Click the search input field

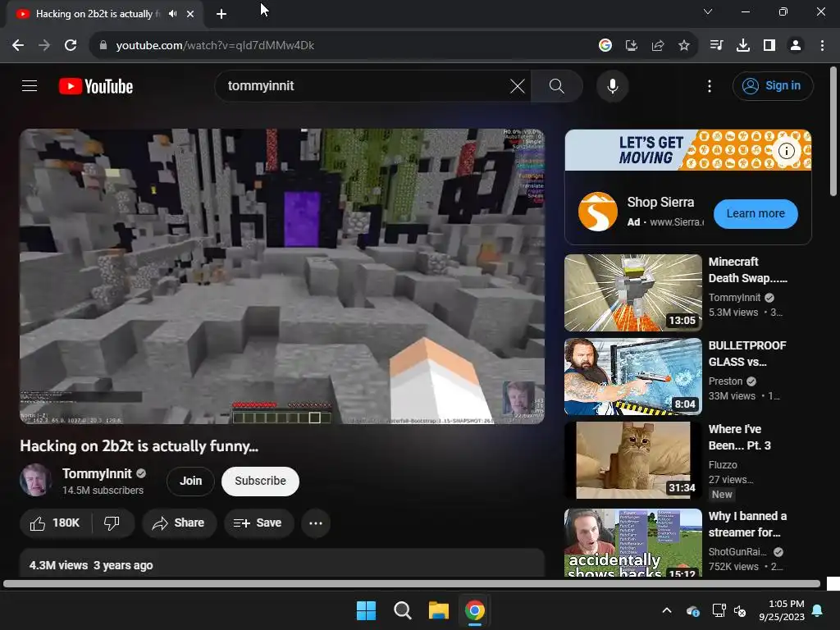coord(364,85)
